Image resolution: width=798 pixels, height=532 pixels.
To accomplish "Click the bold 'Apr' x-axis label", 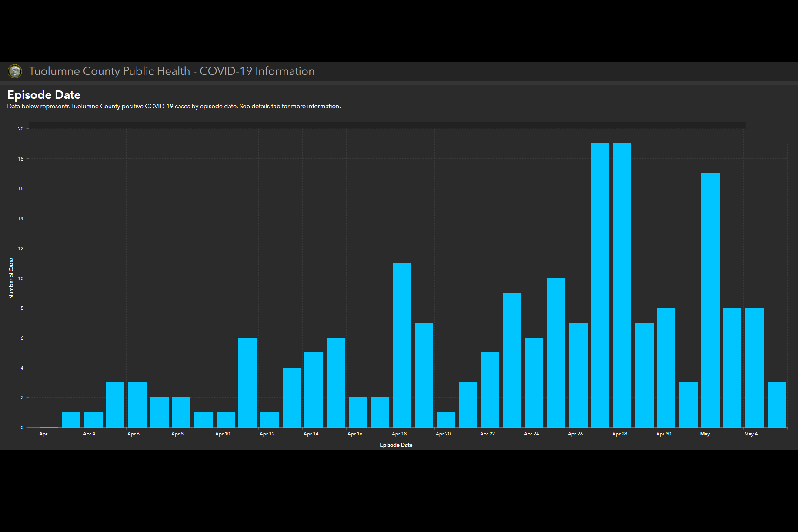I will pos(43,434).
